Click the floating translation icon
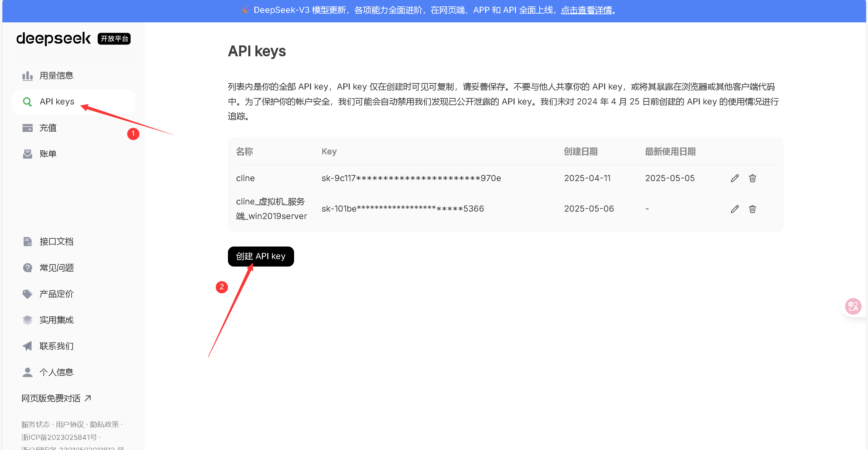 coord(854,306)
